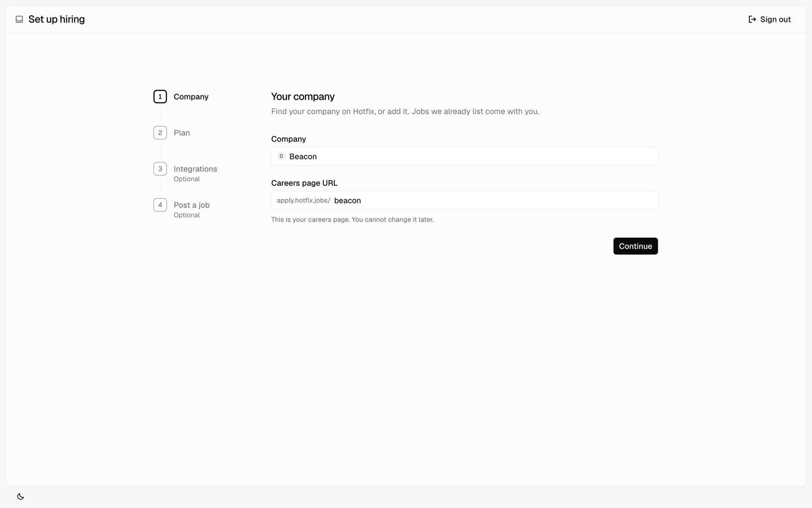Screen dimensions: 812x508
Task: Select step 4 Post a job number badge
Action: click(x=160, y=205)
